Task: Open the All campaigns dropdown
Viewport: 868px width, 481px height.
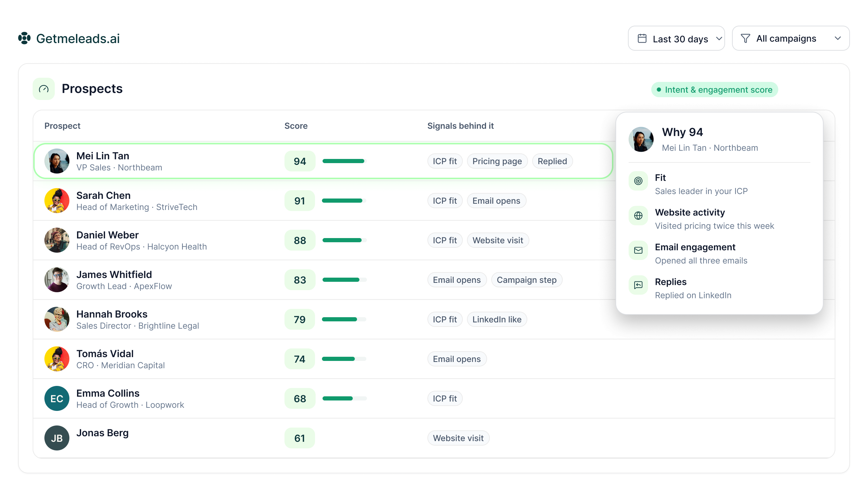Action: (x=791, y=39)
